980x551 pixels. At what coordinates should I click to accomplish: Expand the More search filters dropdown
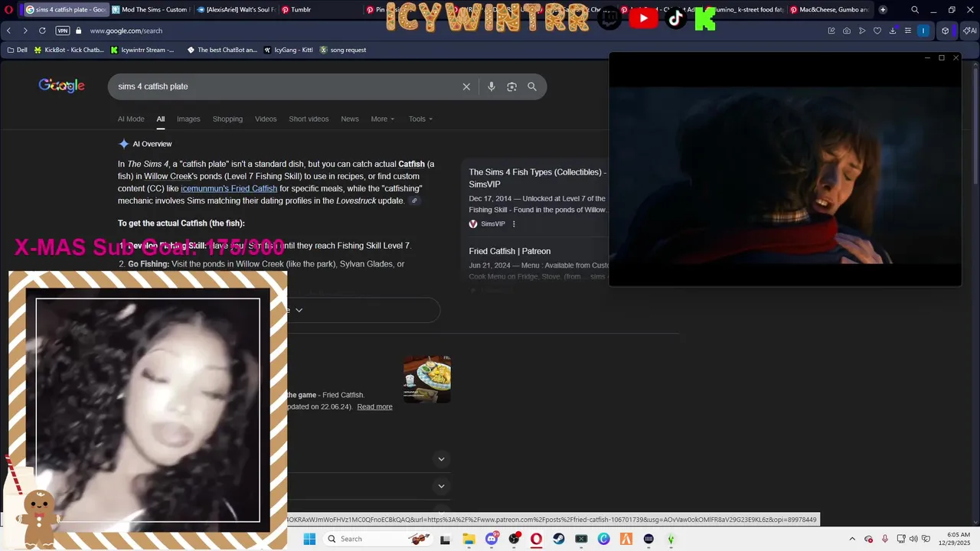383,119
